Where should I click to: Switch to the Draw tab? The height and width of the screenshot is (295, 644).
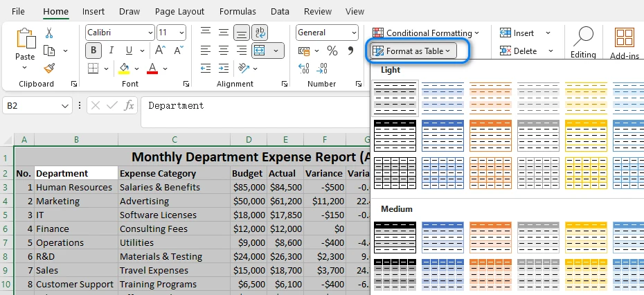129,12
